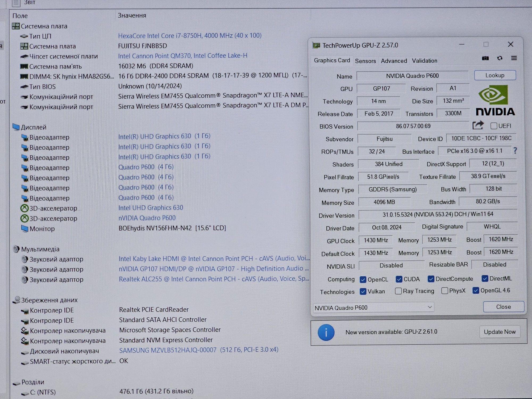Click the GPU-Z screenshot camera icon

click(485, 58)
